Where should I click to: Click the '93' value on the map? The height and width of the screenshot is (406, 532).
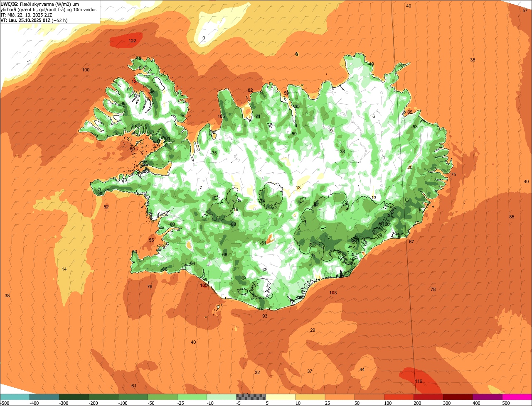click(x=265, y=316)
